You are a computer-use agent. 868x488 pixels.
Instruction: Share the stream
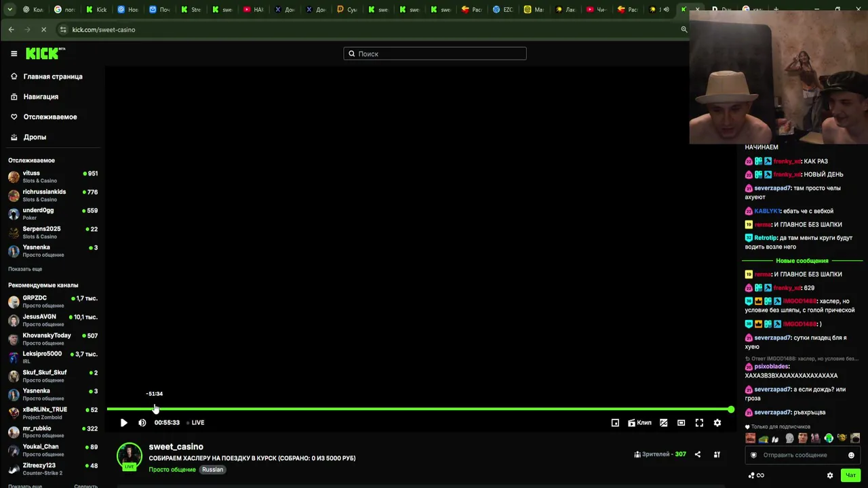(698, 455)
